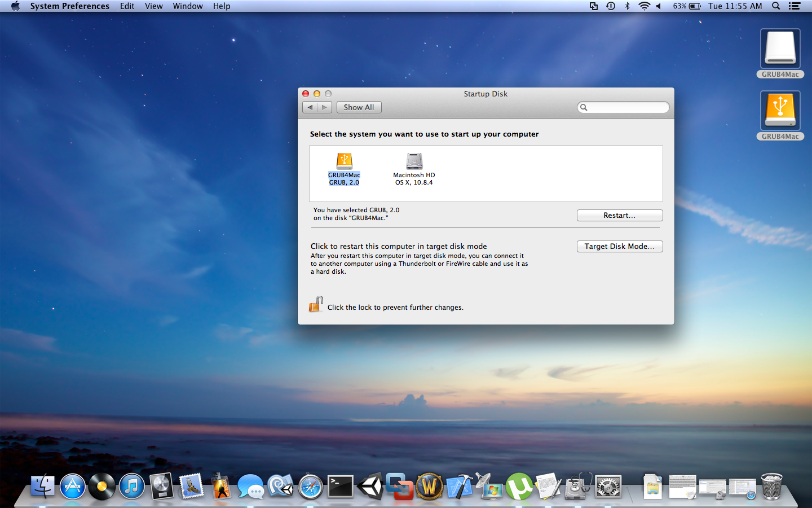
Task: Click the Tue 11:55 AM clock
Action: 735,6
